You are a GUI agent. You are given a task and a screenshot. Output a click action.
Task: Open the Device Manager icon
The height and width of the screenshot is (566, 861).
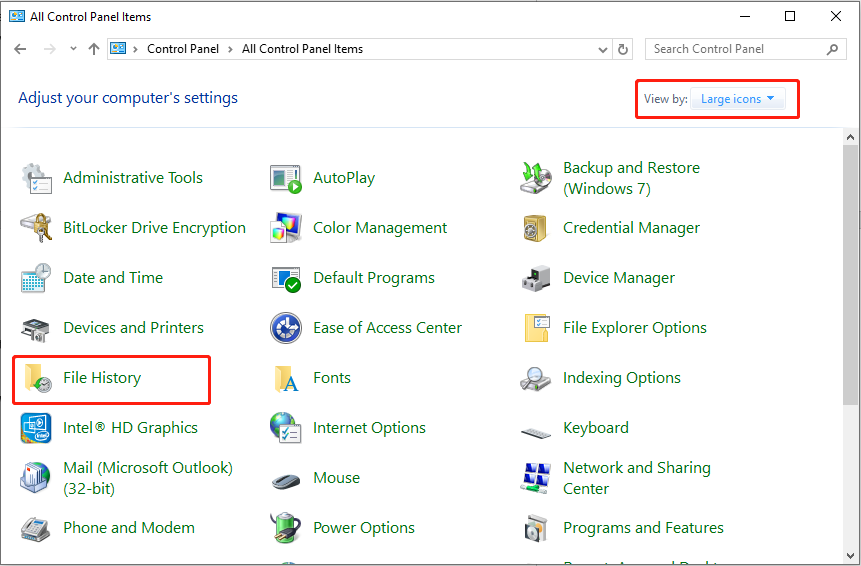click(536, 278)
